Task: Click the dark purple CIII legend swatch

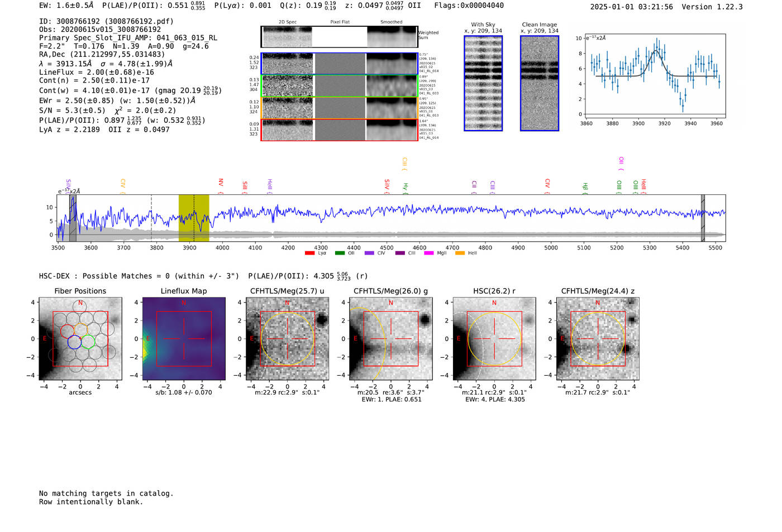Action: click(x=400, y=253)
